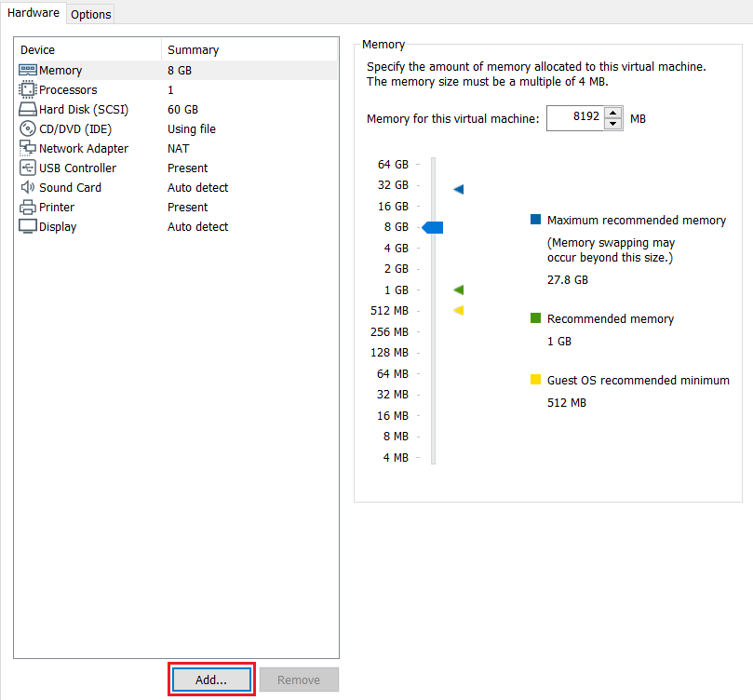
Task: Switch to the Hardware tab
Action: [34, 13]
